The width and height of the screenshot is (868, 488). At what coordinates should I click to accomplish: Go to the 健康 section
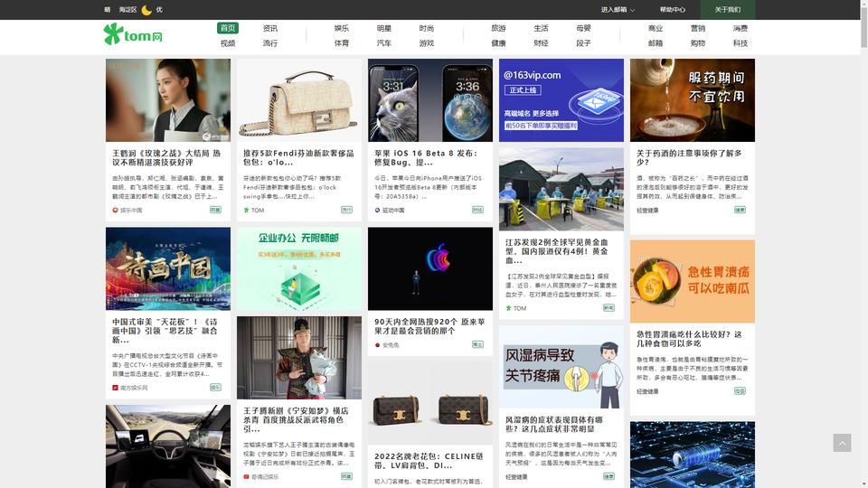click(x=498, y=43)
